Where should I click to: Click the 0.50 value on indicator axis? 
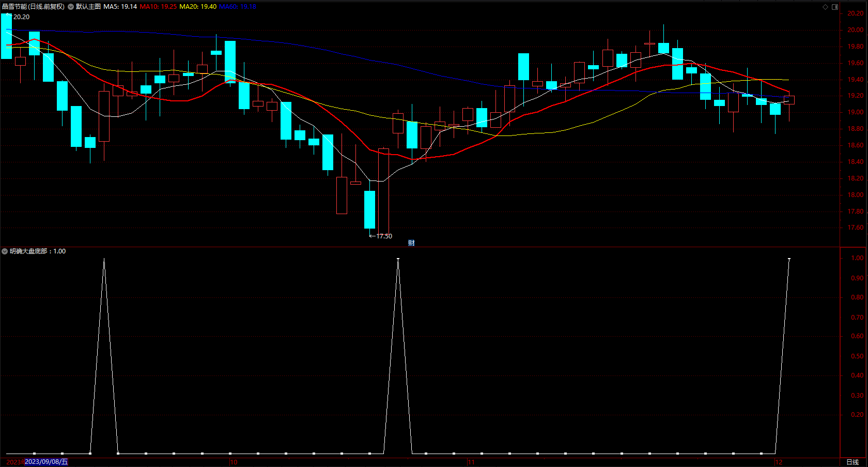[x=857, y=356]
